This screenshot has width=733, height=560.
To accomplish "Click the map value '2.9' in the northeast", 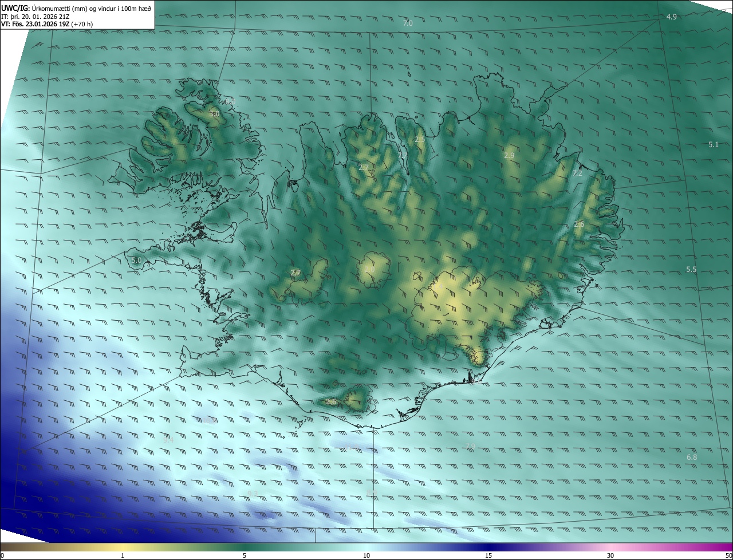I will click(509, 156).
